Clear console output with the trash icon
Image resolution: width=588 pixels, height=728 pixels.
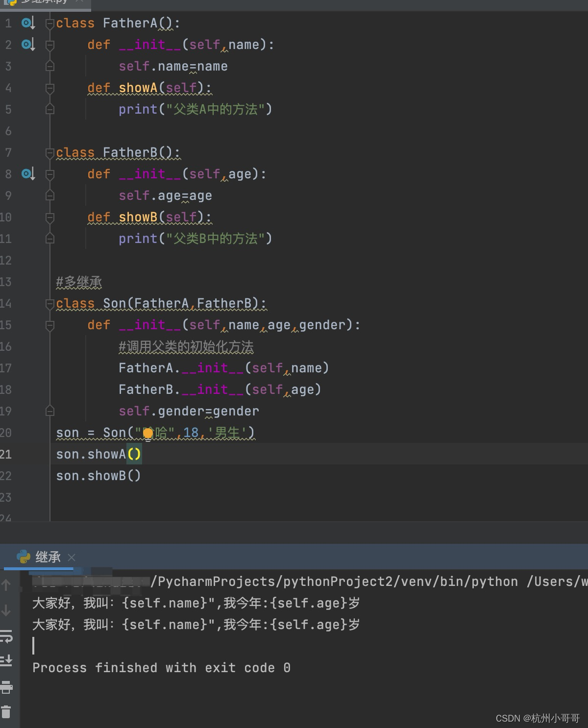click(6, 712)
